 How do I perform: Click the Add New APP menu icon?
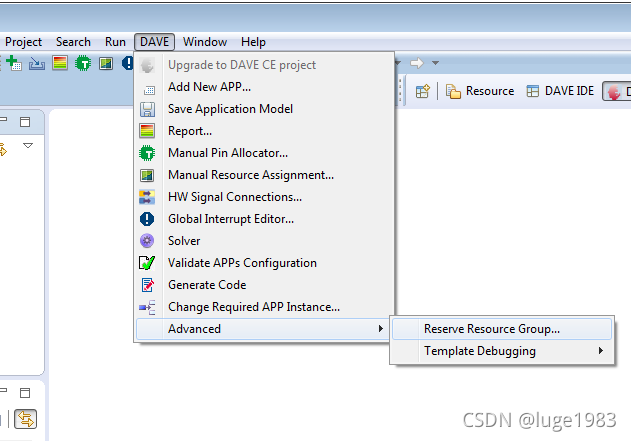coord(149,90)
